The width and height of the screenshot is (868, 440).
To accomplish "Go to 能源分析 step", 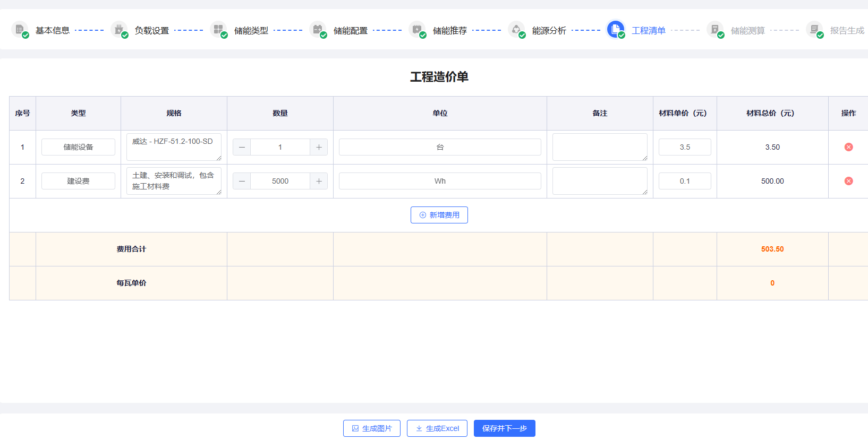I will [x=549, y=31].
